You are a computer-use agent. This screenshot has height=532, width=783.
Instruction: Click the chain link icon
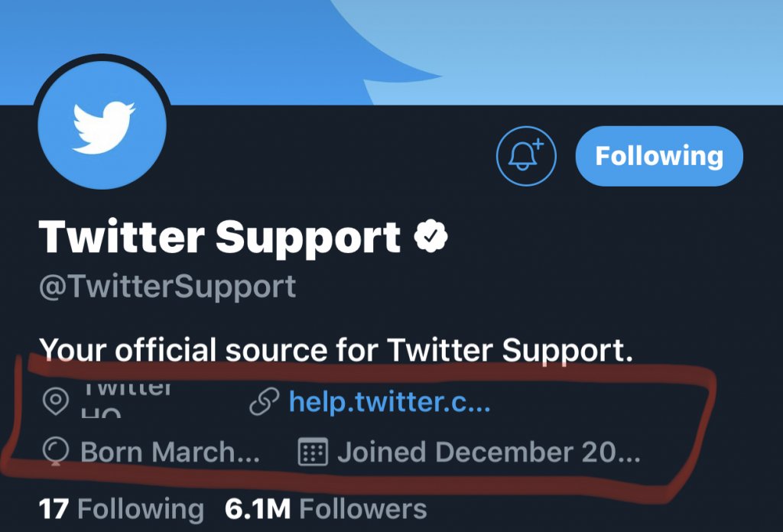[x=264, y=402]
